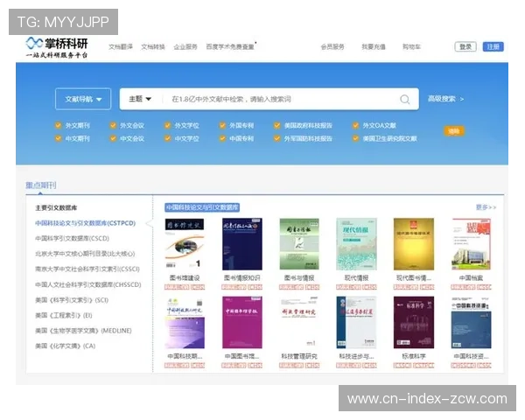Click the 登录 login button
This screenshot has width=525, height=420.
465,47
